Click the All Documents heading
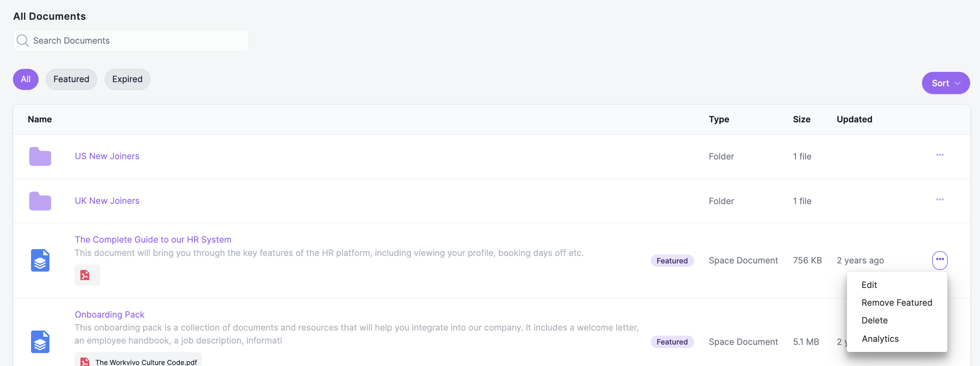Image resolution: width=980 pixels, height=366 pixels. [x=49, y=16]
